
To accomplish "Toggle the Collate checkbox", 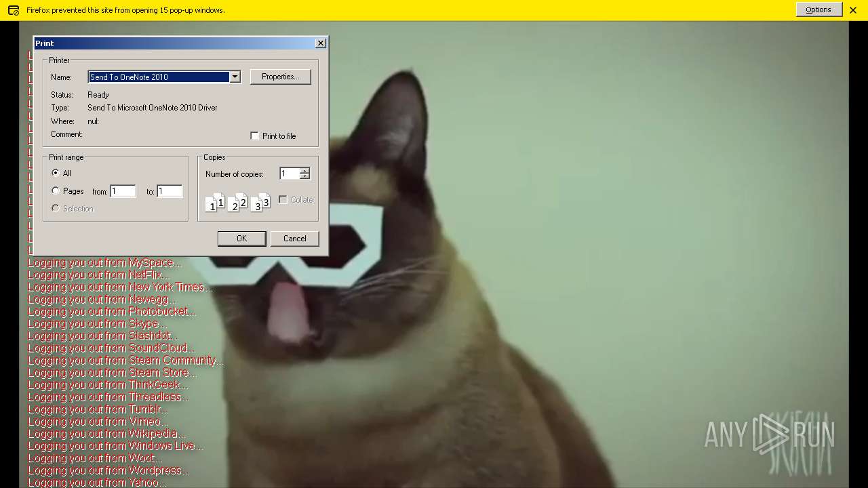I will (283, 200).
